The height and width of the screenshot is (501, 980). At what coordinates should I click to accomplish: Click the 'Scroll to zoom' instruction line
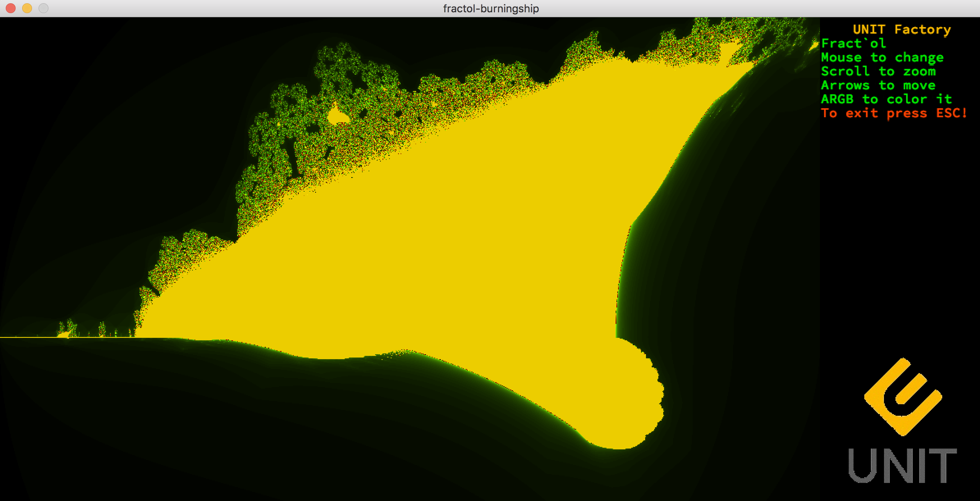(878, 71)
